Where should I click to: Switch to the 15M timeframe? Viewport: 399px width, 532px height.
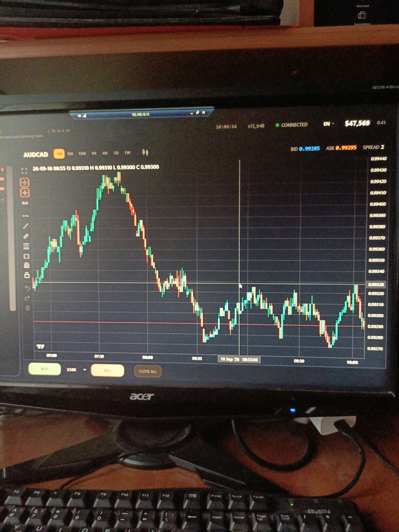click(x=82, y=153)
